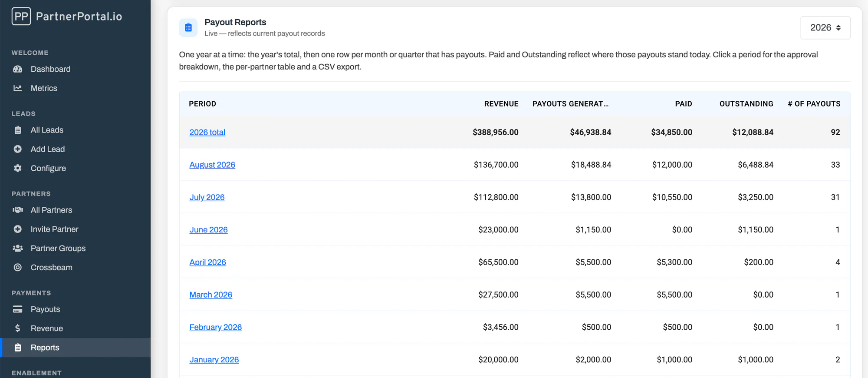
Task: Click the Payouts Generated column header
Action: (x=570, y=104)
